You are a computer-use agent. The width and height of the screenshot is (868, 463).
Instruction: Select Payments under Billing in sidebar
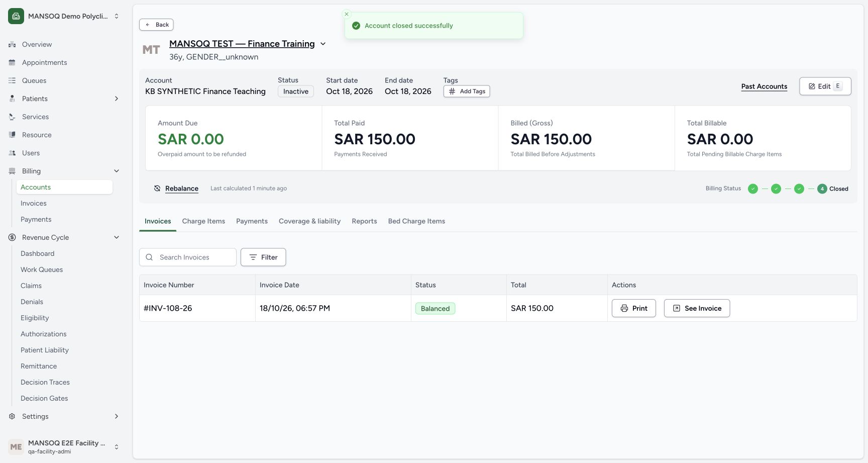click(x=64, y=219)
